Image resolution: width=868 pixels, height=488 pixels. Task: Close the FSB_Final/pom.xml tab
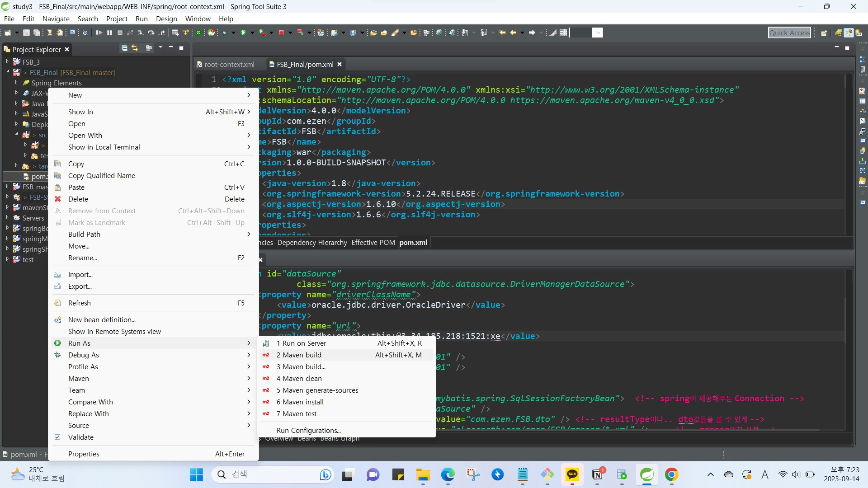pos(340,65)
